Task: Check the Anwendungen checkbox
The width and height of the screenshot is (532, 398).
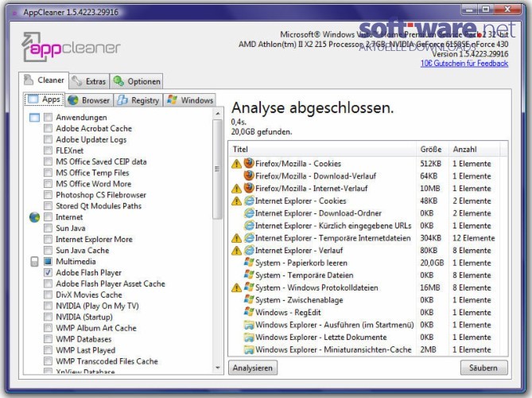Action: click(x=49, y=118)
